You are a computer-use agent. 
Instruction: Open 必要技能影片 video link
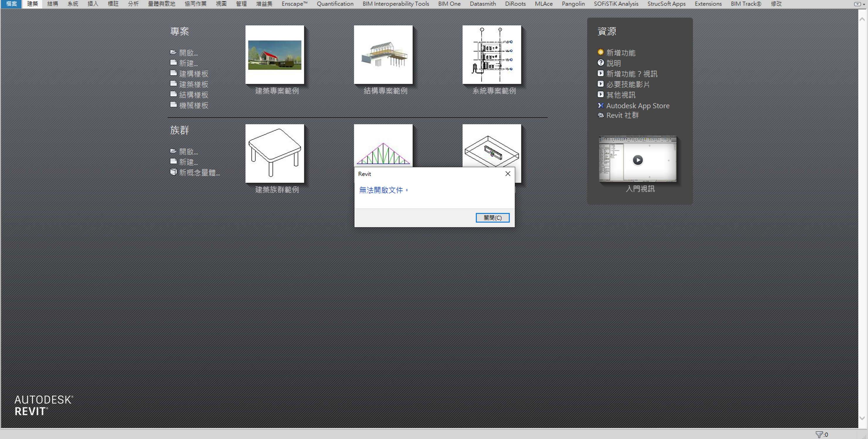[x=628, y=84]
